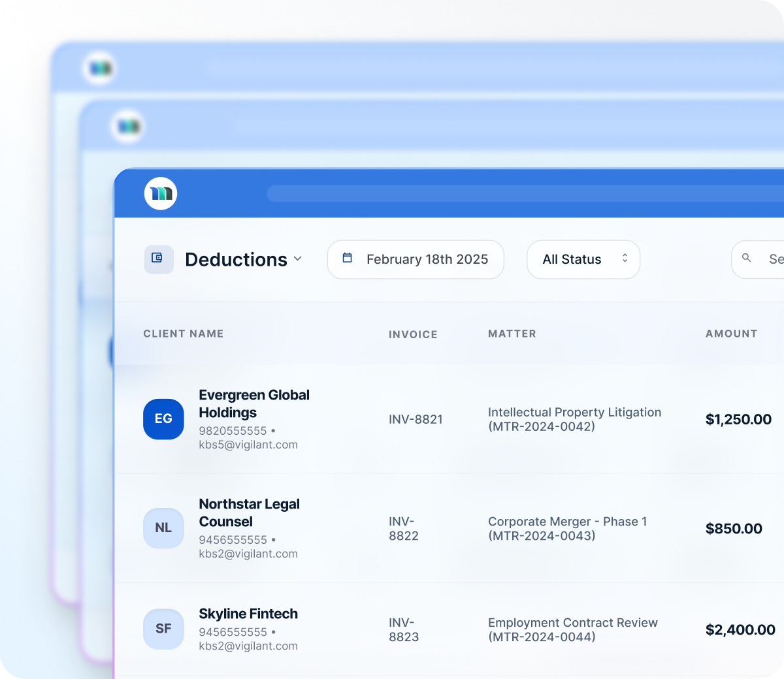Click the search magnifier icon
784x679 pixels.
point(747,259)
